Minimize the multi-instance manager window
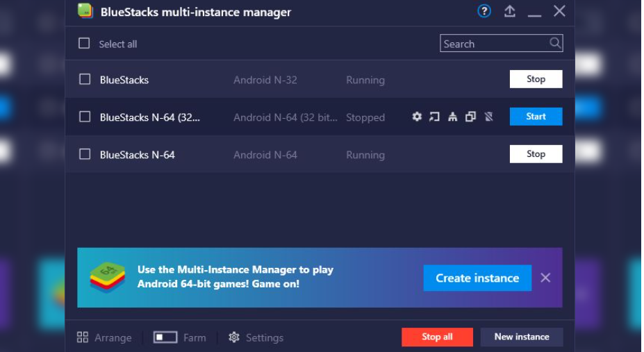This screenshot has height=352, width=644. 534,15
